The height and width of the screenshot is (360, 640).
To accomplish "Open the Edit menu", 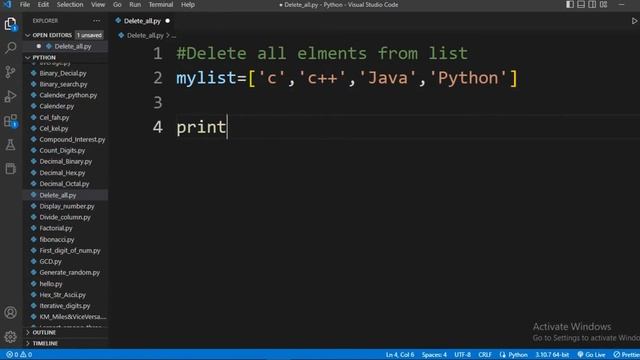I will [43, 4].
